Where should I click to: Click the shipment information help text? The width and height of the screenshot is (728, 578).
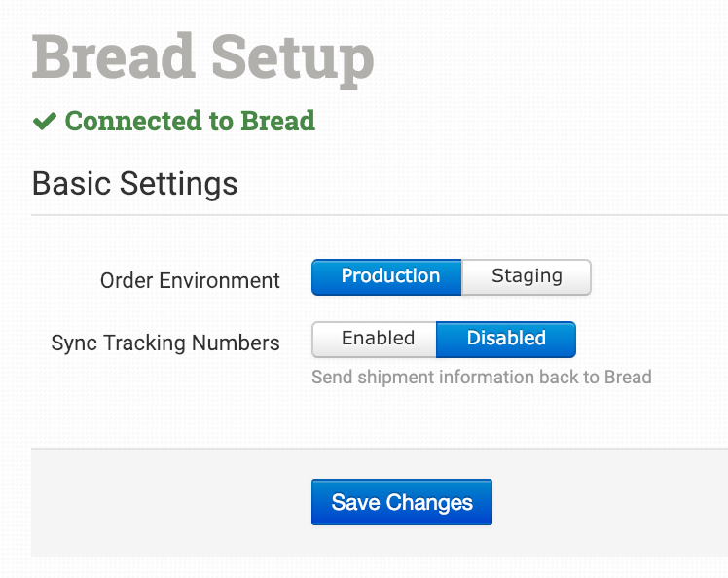[481, 378]
